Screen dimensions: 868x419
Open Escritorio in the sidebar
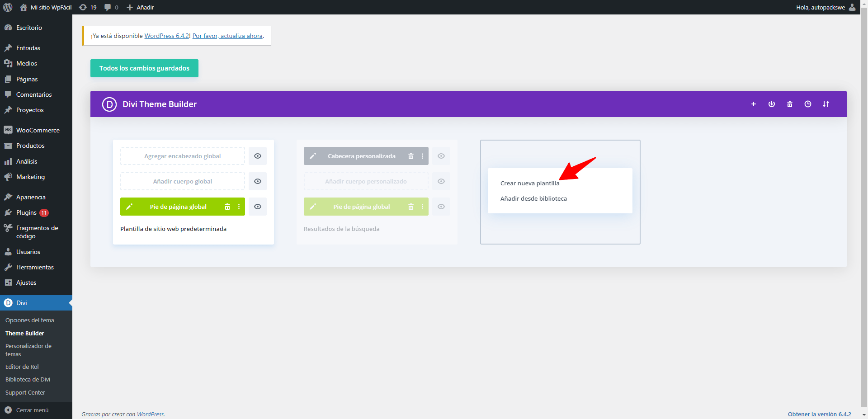36,28
